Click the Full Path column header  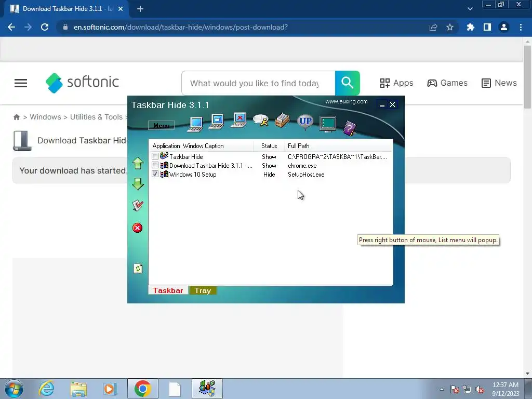point(339,146)
